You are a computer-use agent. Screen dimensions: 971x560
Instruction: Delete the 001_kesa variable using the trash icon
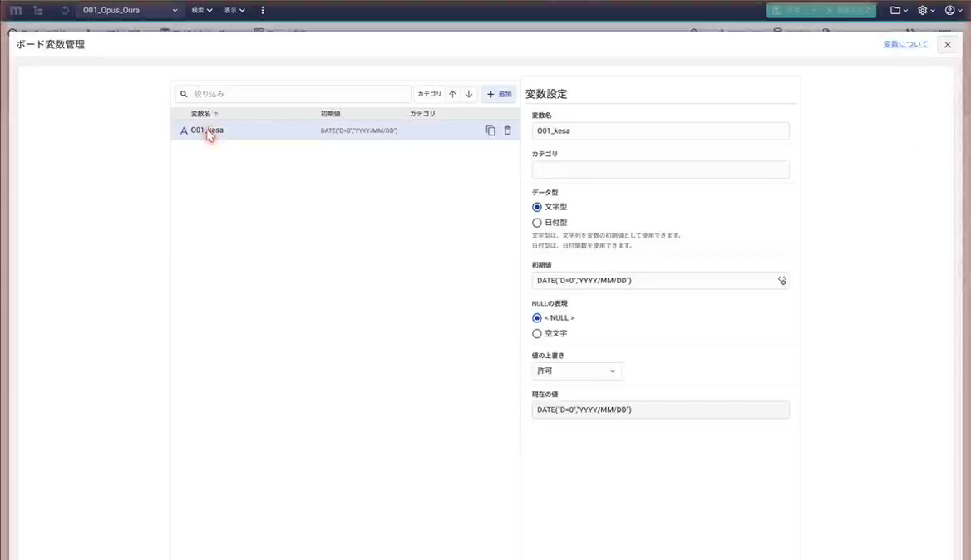[508, 130]
